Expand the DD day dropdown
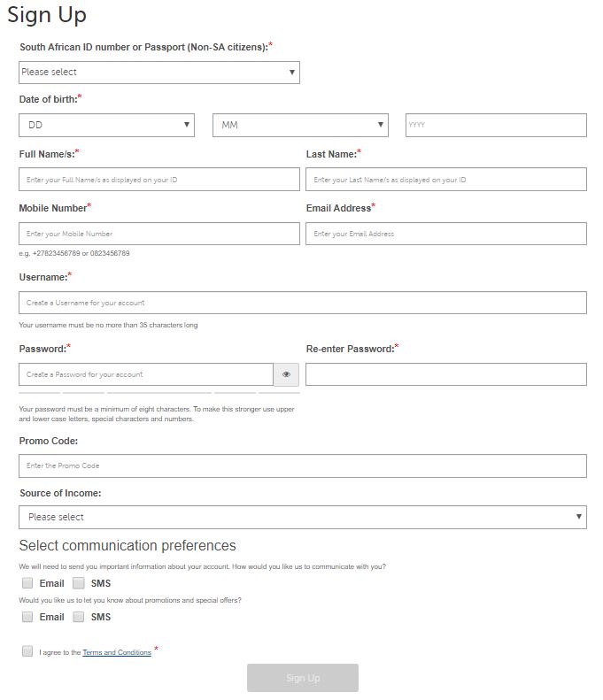Image resolution: width=603 pixels, height=700 pixels. click(106, 125)
